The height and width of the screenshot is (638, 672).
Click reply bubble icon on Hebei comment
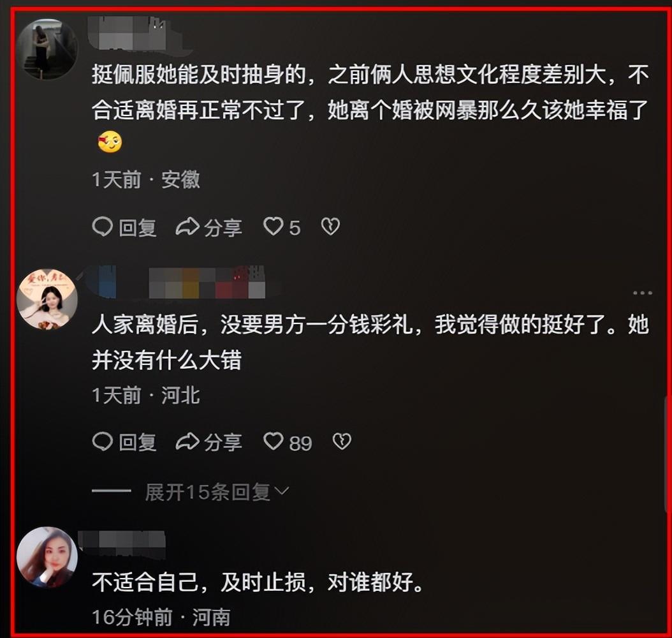(x=102, y=441)
